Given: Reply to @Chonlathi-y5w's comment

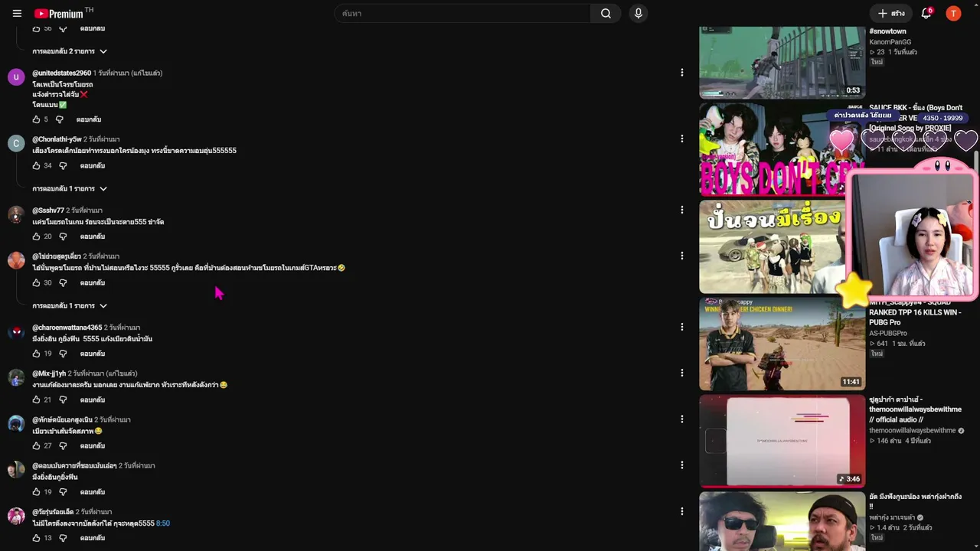Looking at the screenshot, I should 93,165.
